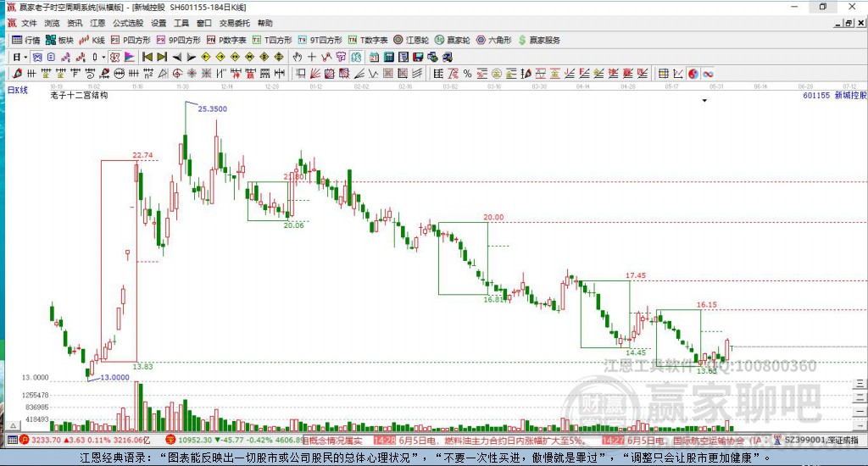Open the 9P四方形 tool
Viewport: 868px width, 466px height.
[178, 40]
